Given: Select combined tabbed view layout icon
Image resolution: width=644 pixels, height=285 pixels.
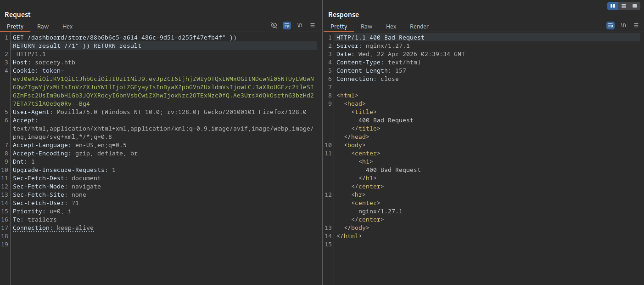Looking at the screenshot, I should 635,6.
